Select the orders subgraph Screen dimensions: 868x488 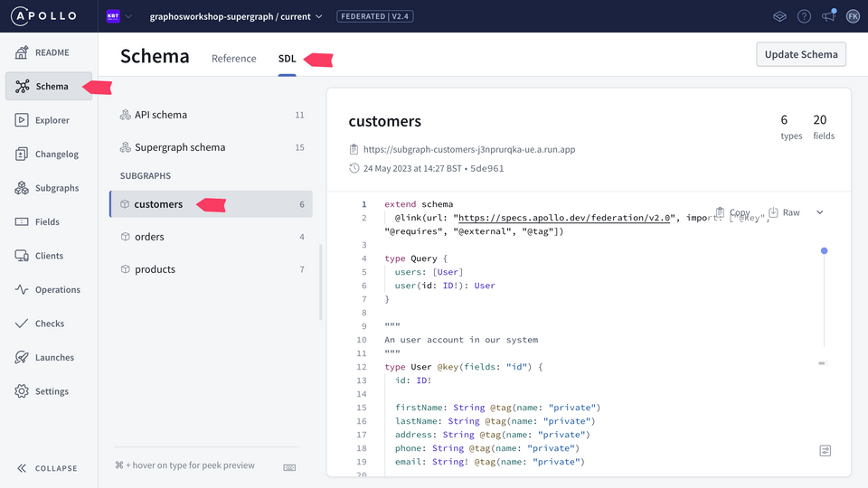point(212,237)
